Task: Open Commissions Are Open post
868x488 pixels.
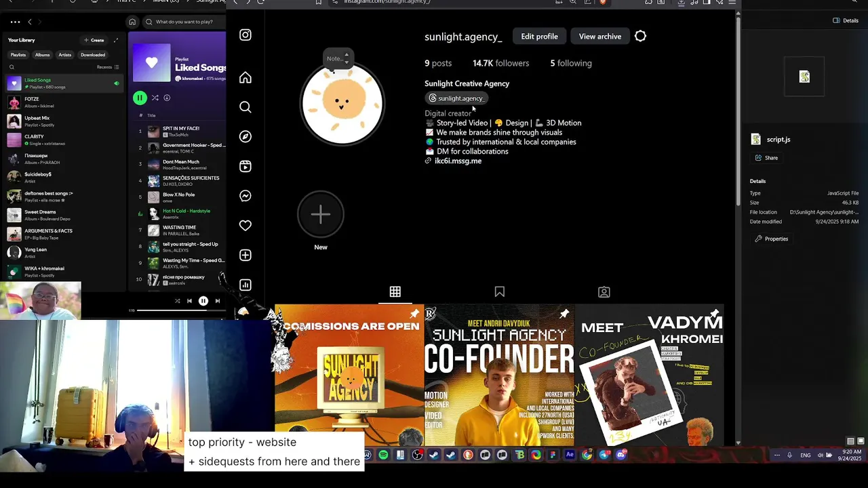Action: (x=349, y=375)
